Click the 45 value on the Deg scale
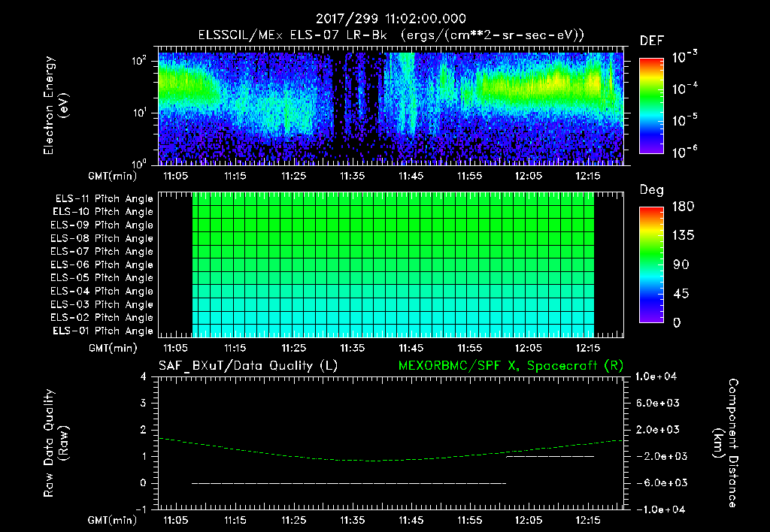The height and width of the screenshot is (532, 770). point(681,294)
